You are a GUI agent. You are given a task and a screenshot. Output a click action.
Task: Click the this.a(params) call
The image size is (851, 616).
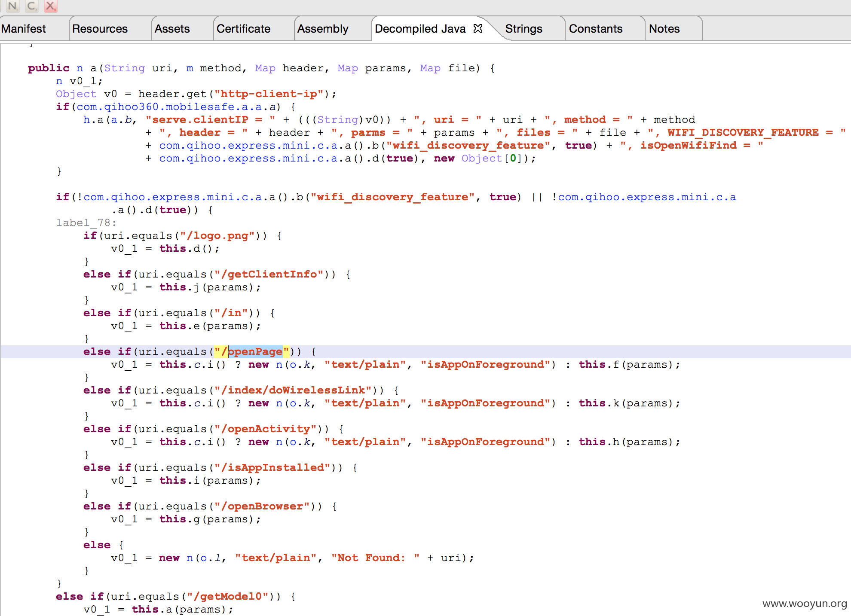click(179, 610)
